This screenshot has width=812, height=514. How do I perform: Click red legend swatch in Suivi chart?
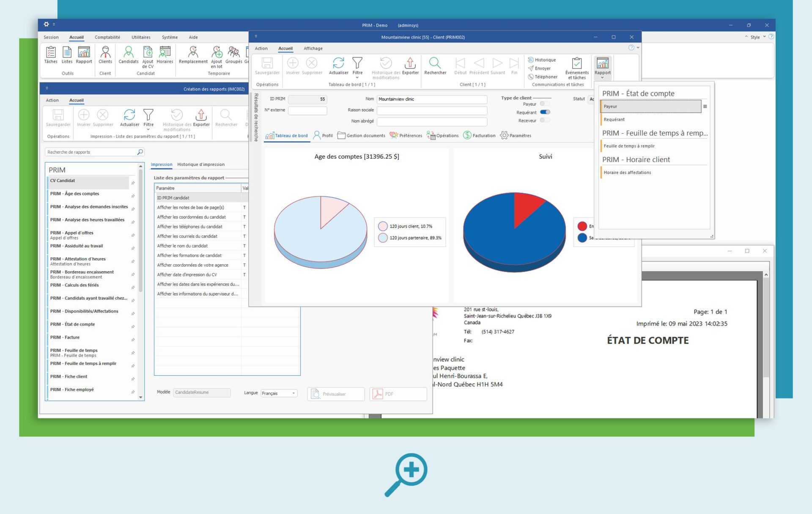tap(582, 226)
